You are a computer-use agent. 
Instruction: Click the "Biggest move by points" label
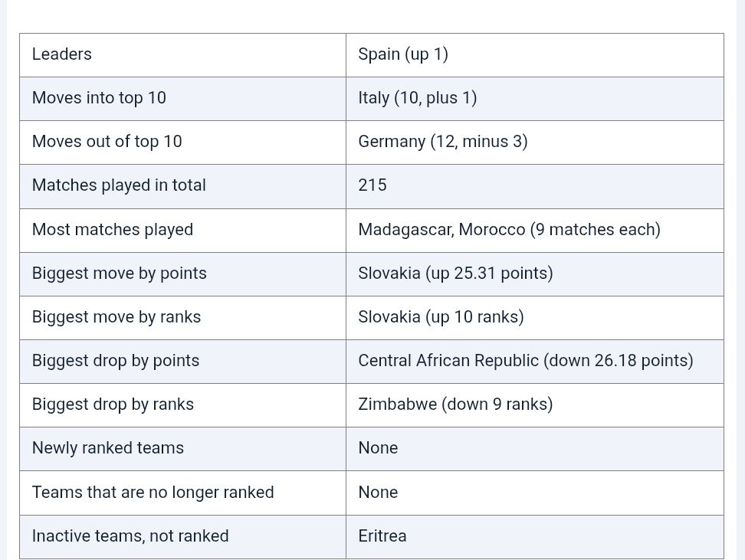pos(120,273)
